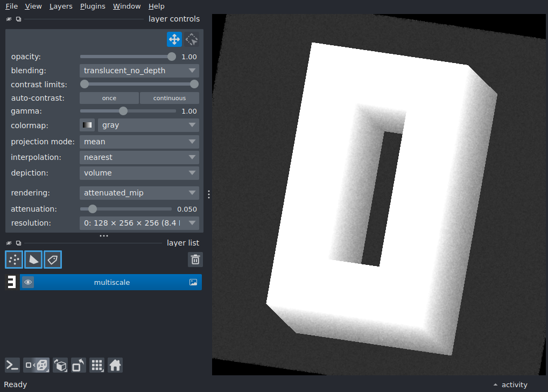Click the 3D volume in the canvas

tap(381, 199)
